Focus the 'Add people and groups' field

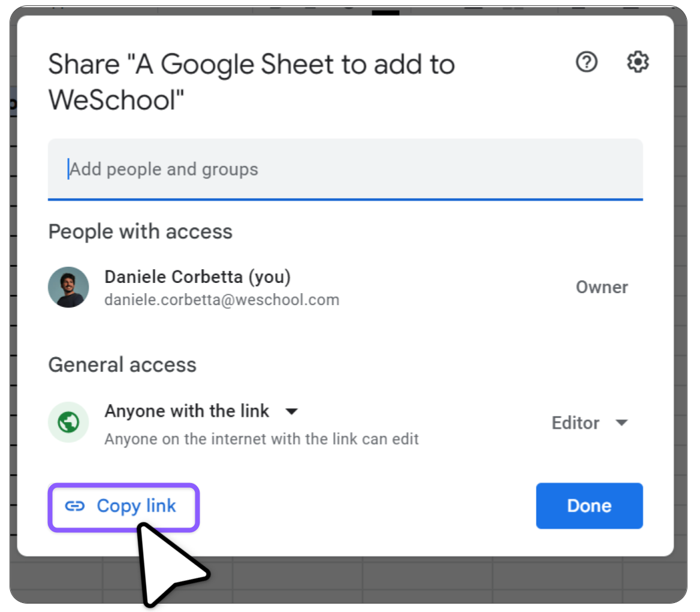click(345, 170)
